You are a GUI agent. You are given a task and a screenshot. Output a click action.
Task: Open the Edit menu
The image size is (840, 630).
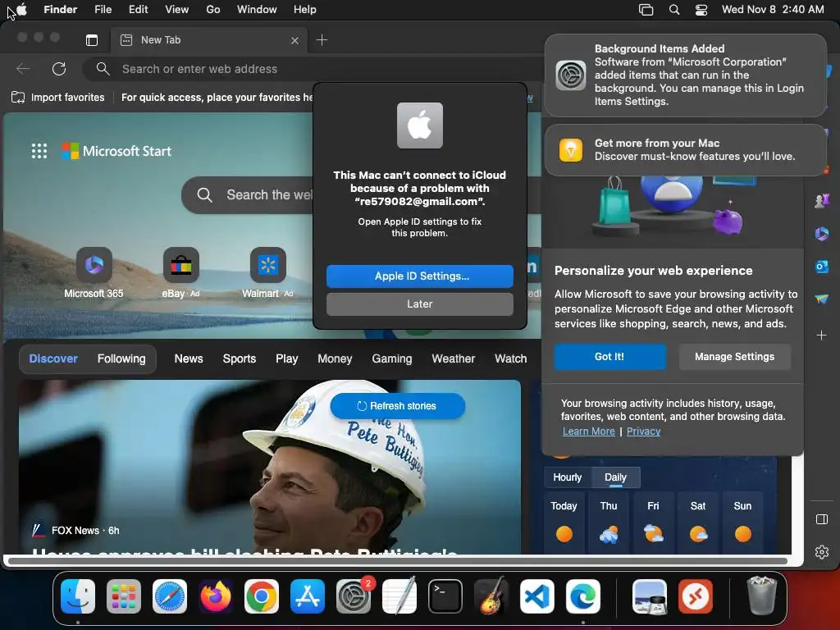pyautogui.click(x=138, y=9)
